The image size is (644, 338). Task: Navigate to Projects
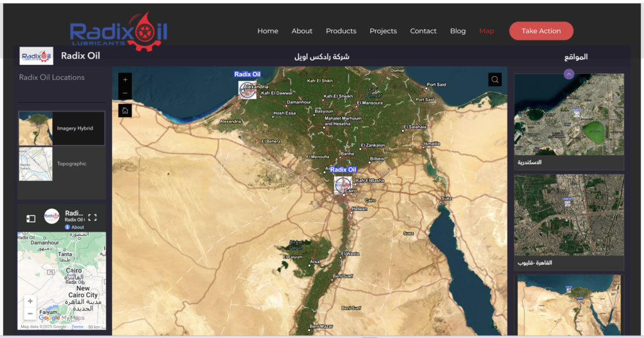(383, 31)
